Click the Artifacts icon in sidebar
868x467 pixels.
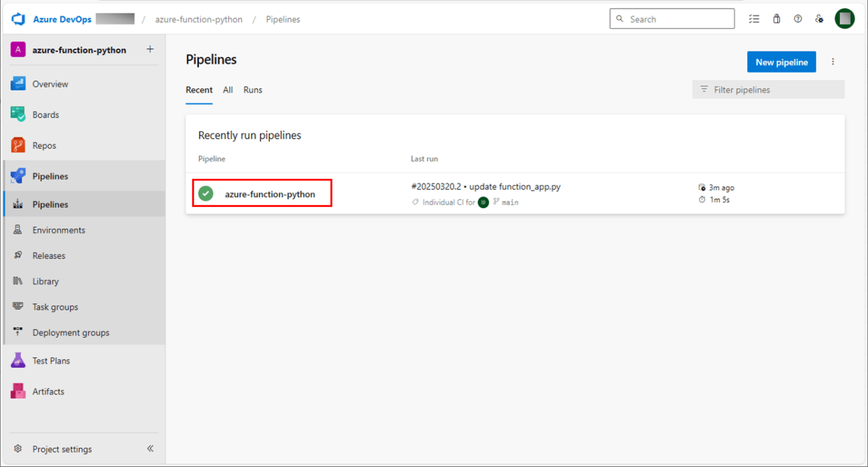[x=18, y=392]
